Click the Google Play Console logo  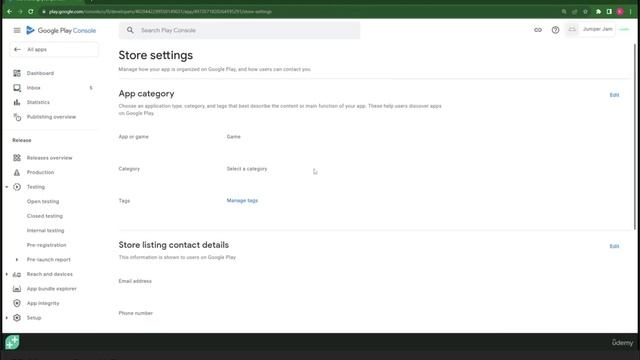coord(61,31)
